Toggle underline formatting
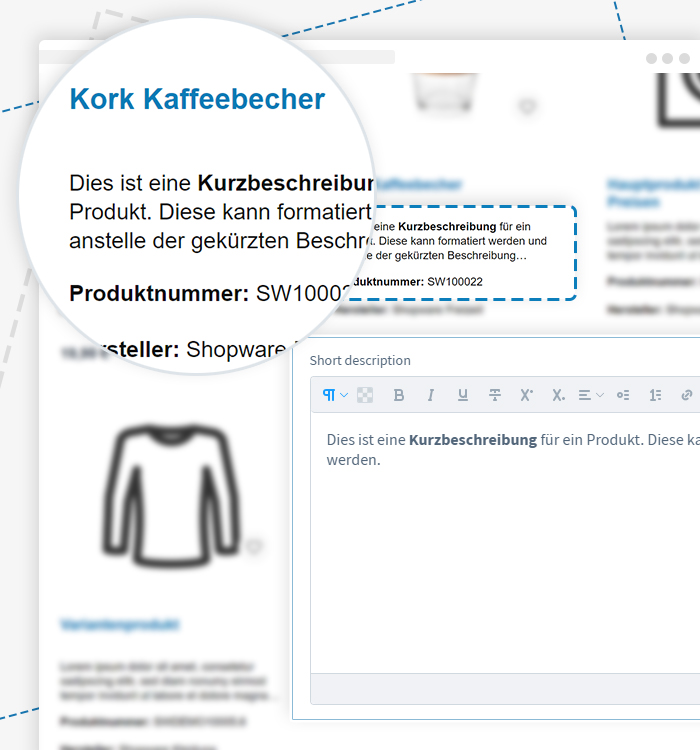The image size is (700, 750). tap(463, 395)
